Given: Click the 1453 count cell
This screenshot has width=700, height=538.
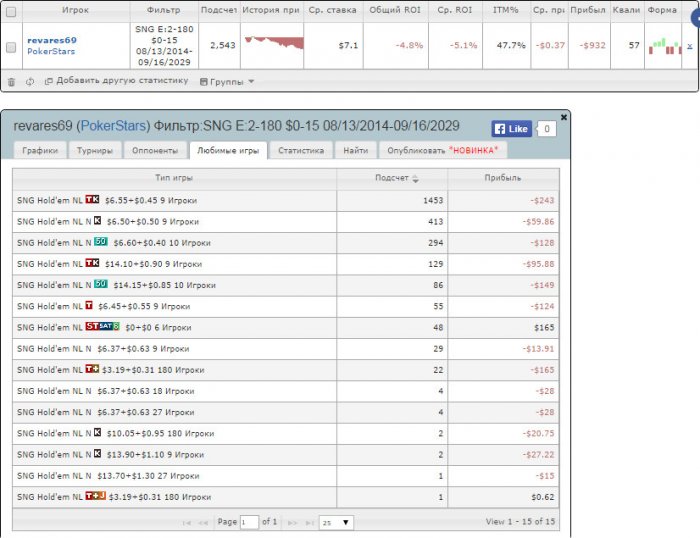Looking at the screenshot, I should tap(392, 200).
